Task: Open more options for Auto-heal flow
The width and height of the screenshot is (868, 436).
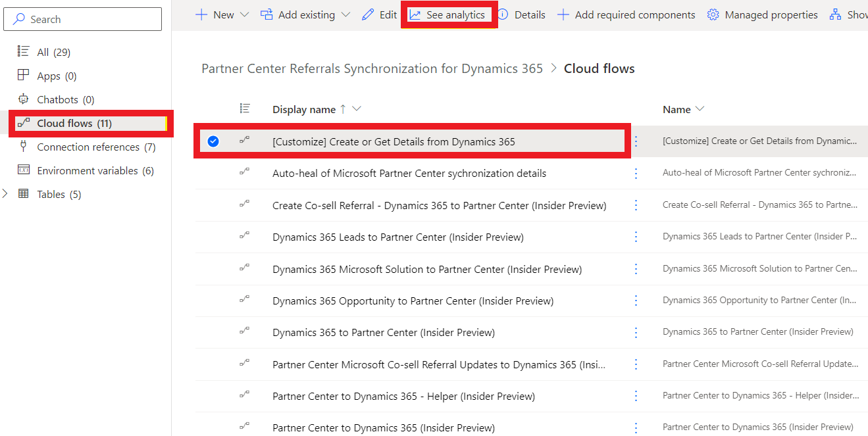Action: [x=636, y=174]
